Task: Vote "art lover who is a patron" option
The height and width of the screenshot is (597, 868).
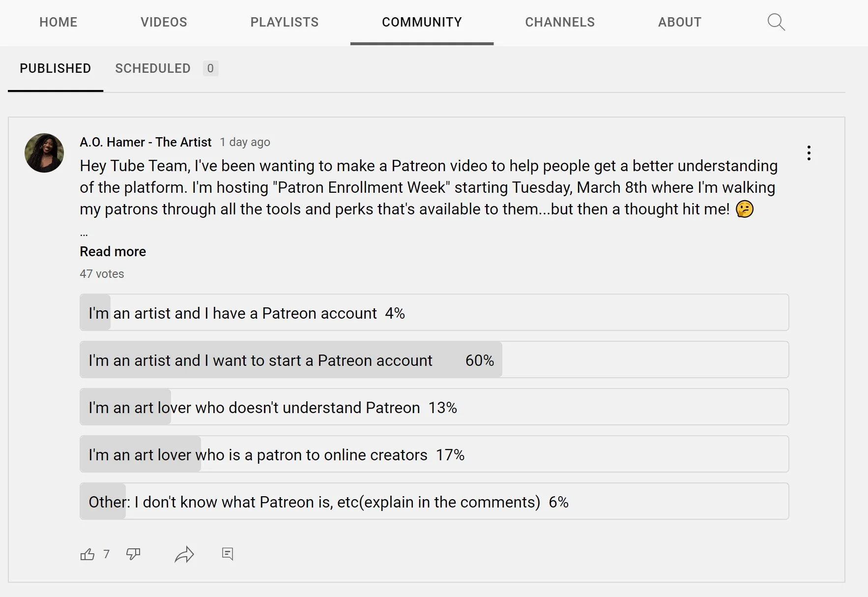Action: [x=434, y=454]
